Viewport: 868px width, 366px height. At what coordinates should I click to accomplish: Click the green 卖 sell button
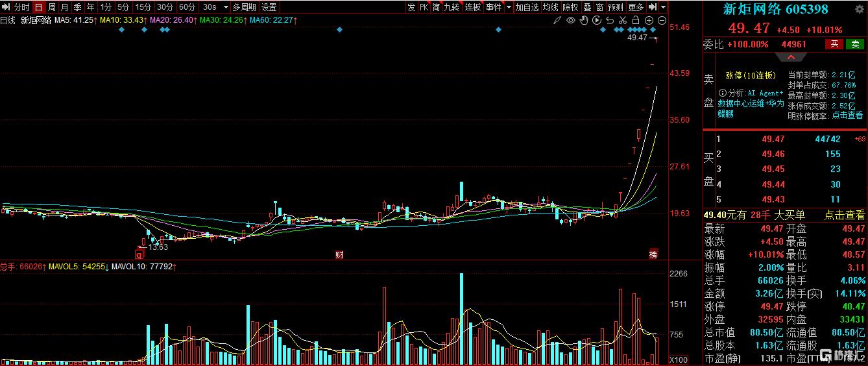click(856, 44)
